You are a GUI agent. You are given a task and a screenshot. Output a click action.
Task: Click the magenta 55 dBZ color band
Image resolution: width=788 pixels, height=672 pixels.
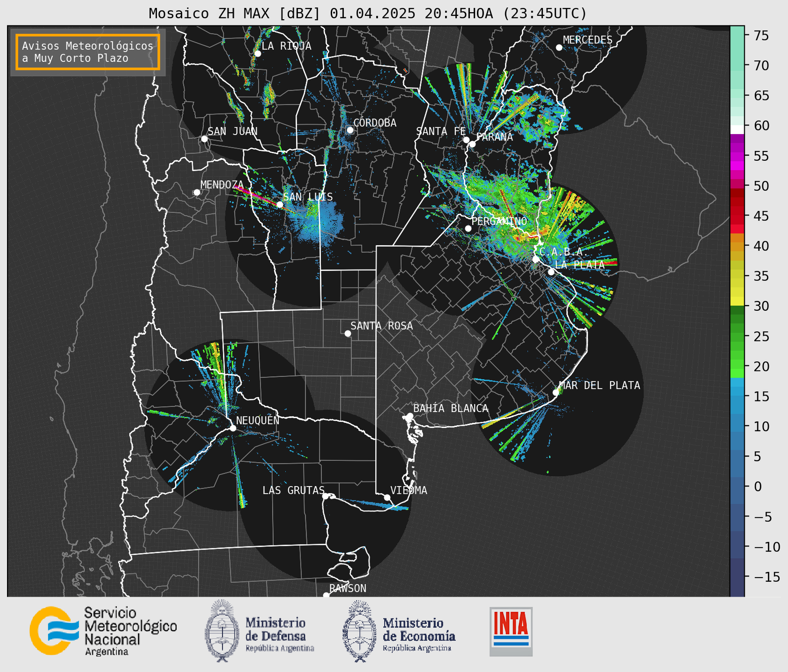pyautogui.click(x=737, y=156)
